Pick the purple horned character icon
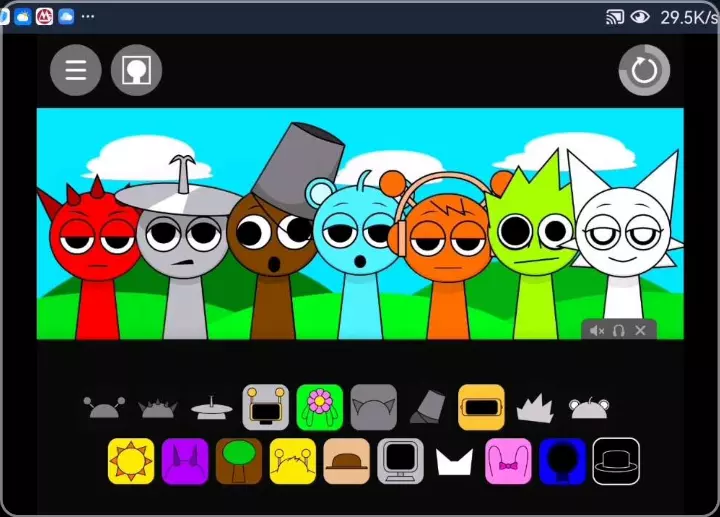Screen dimensions: 720x517 click(x=185, y=461)
